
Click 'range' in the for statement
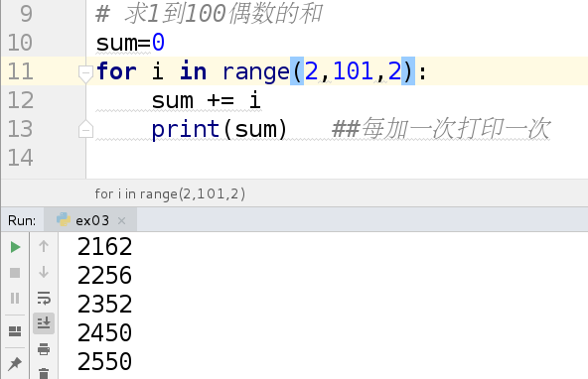tap(256, 71)
